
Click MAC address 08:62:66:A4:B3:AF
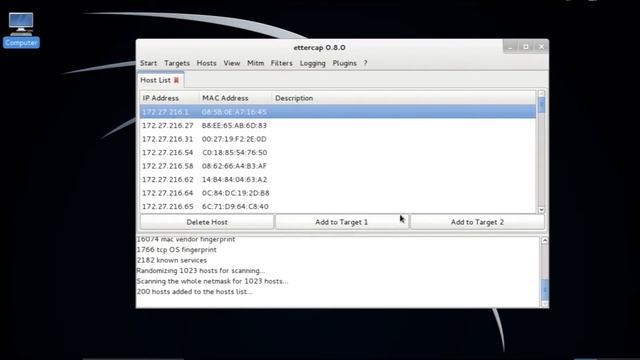coord(234,166)
